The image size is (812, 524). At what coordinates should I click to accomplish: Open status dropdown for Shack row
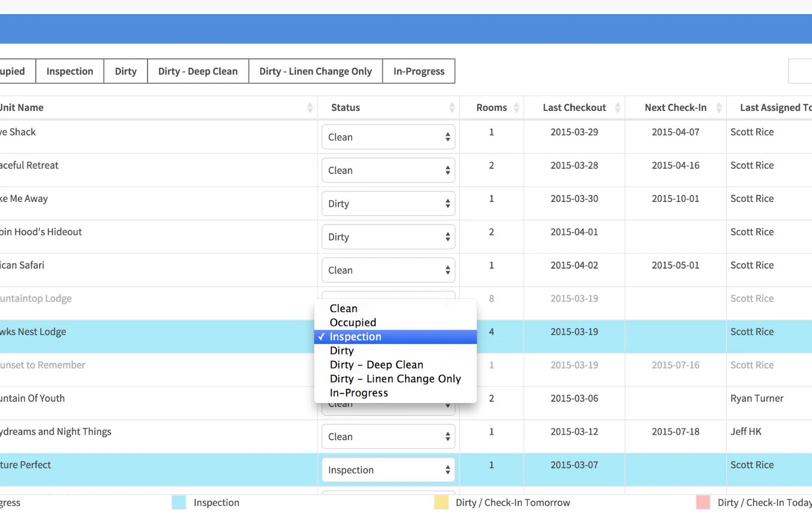click(388, 137)
